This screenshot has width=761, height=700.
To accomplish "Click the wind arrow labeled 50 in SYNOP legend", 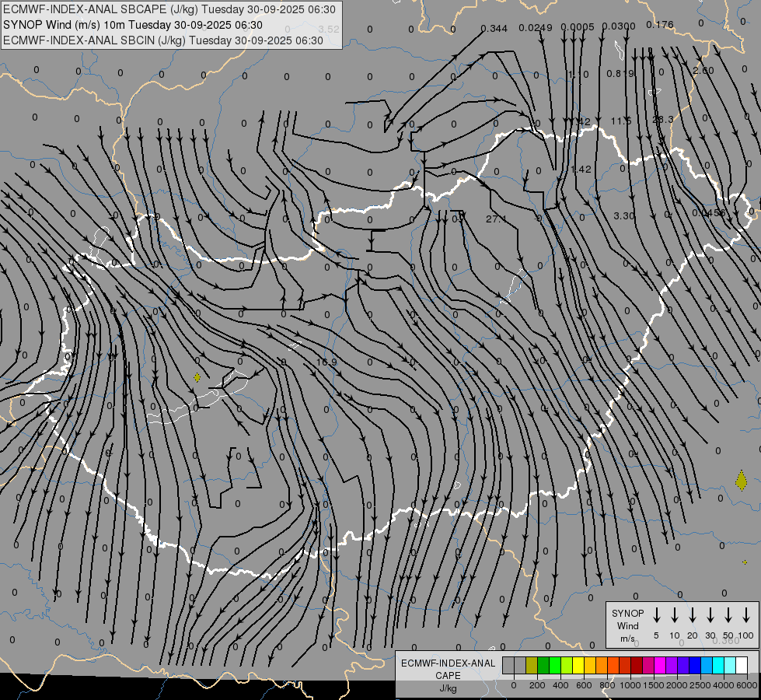I will tap(728, 615).
